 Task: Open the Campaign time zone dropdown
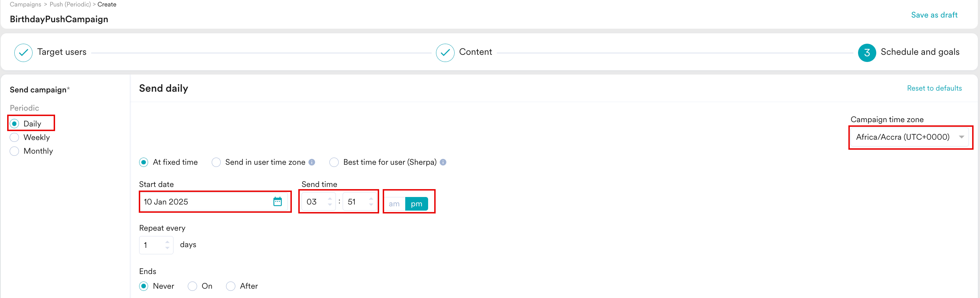(x=910, y=137)
